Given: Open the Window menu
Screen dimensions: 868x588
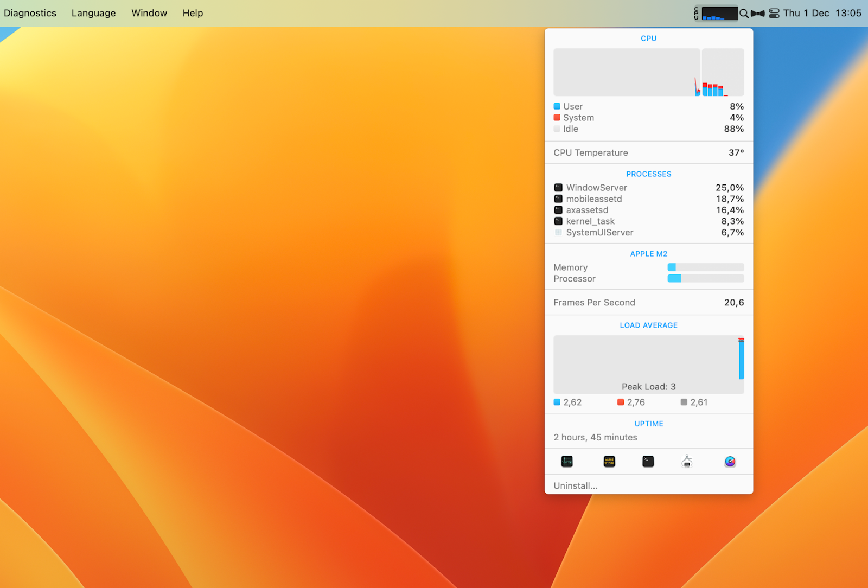Looking at the screenshot, I should click(x=149, y=13).
